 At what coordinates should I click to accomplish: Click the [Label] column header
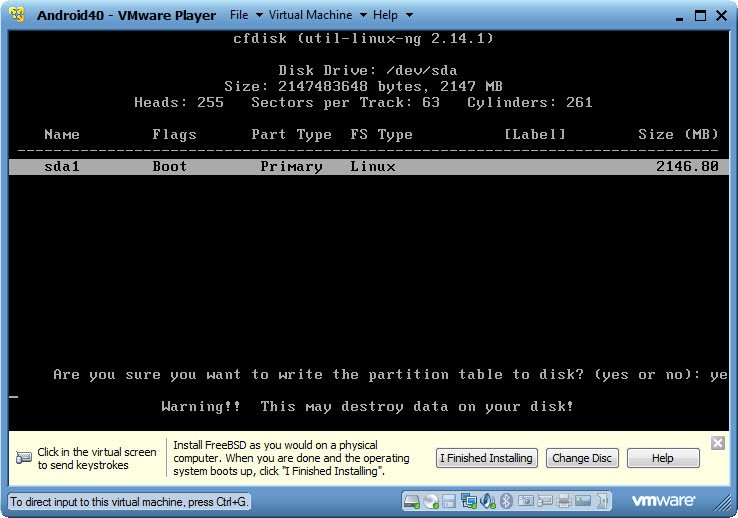[x=535, y=135]
